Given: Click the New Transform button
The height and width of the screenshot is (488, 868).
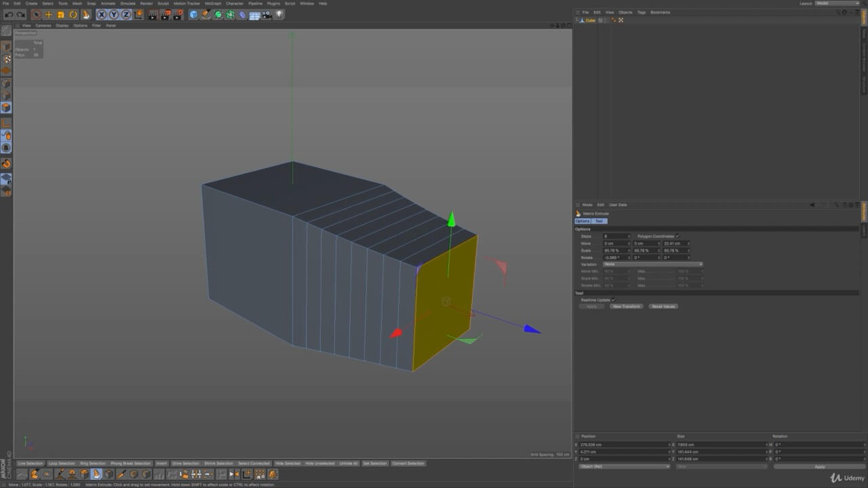Looking at the screenshot, I should click(x=626, y=306).
